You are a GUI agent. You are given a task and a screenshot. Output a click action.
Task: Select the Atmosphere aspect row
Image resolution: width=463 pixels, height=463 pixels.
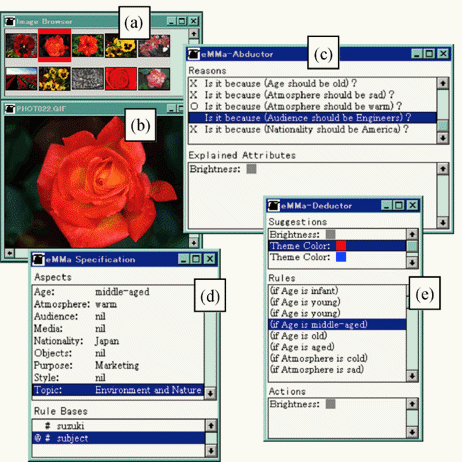click(x=118, y=304)
